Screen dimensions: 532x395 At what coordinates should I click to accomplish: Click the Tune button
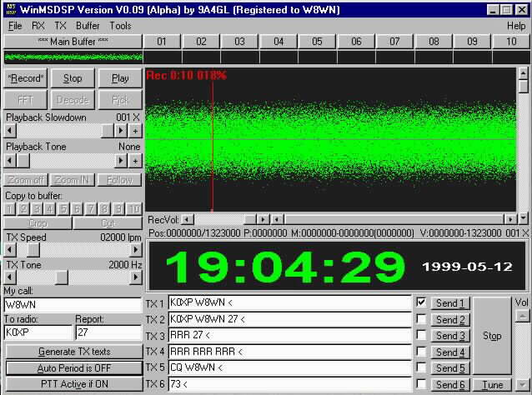[492, 384]
